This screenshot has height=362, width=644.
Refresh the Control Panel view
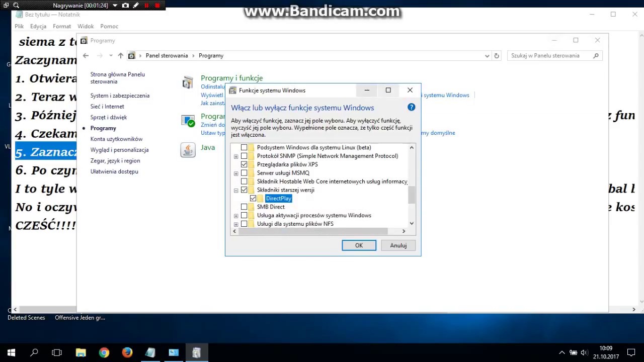(x=497, y=56)
